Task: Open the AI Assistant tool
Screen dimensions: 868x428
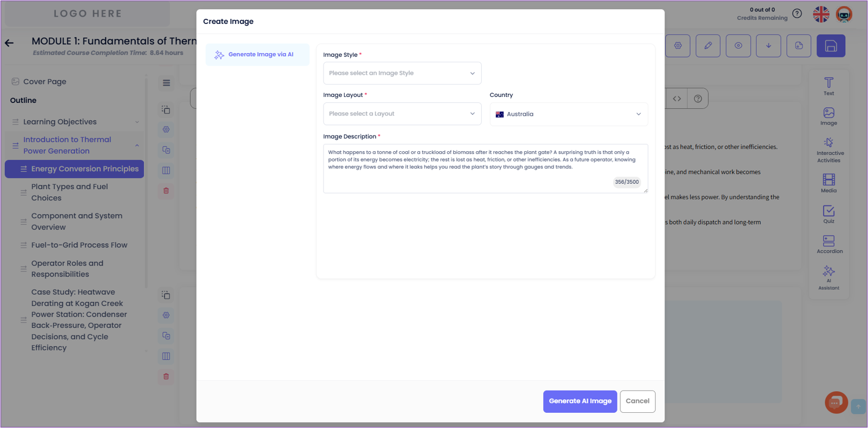Action: click(828, 277)
